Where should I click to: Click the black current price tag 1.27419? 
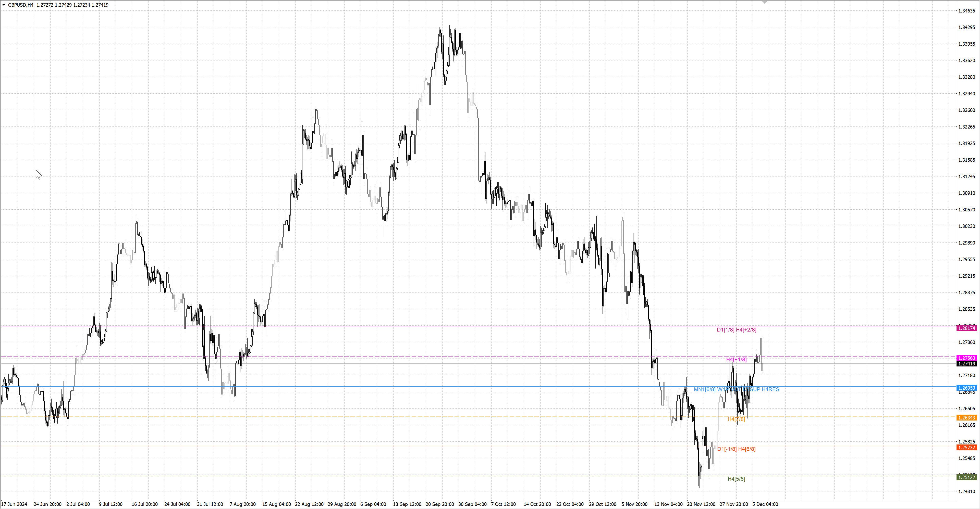966,364
